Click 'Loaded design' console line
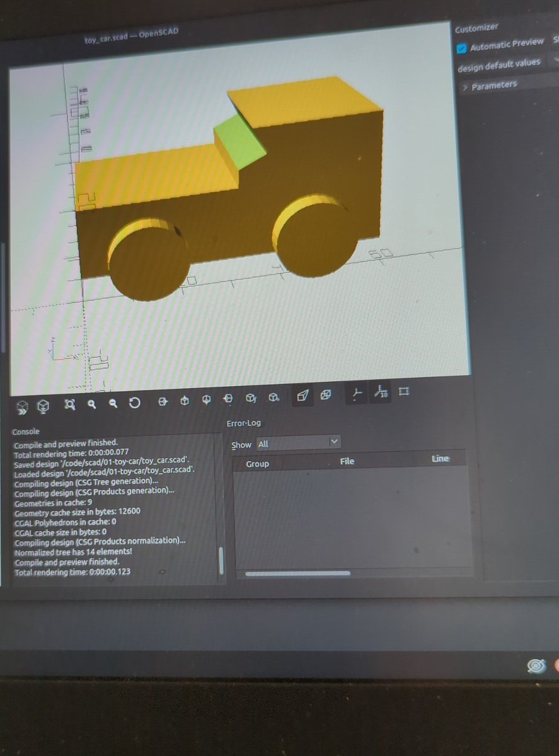Screen dimensions: 559x756 105,470
